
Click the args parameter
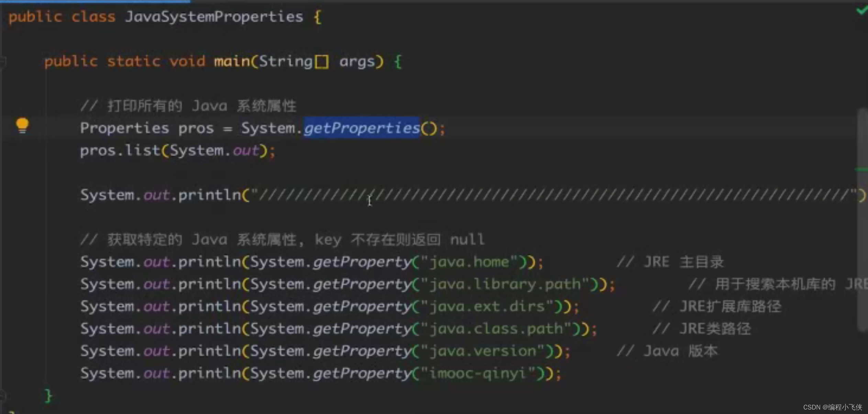pos(357,62)
